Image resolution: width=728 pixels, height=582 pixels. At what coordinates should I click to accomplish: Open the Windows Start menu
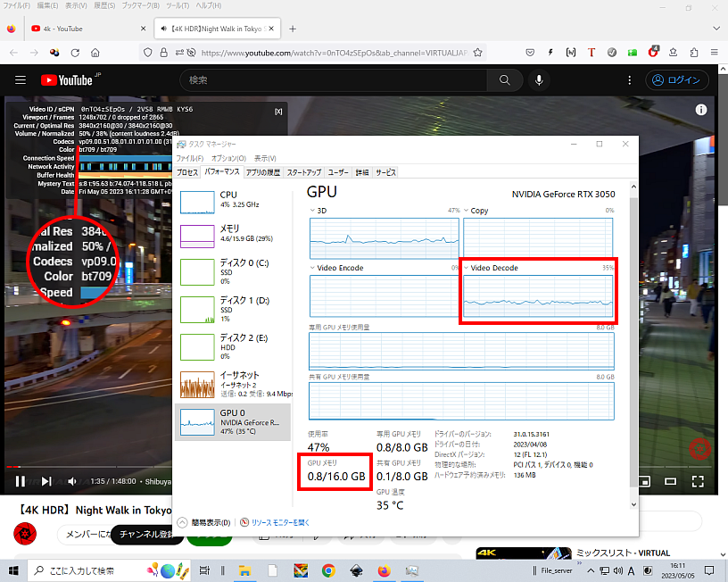pyautogui.click(x=13, y=570)
